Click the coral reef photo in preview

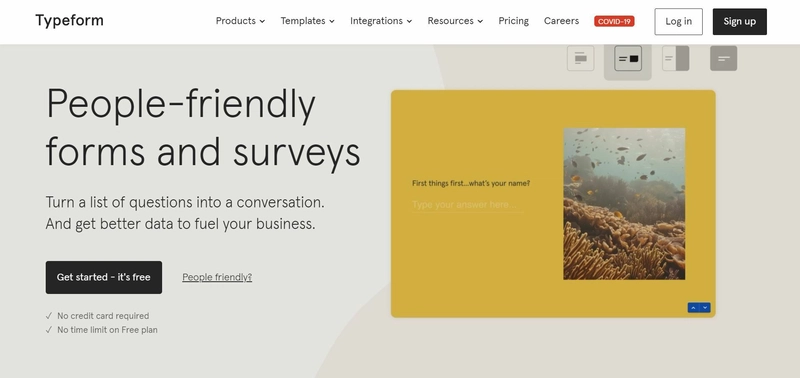pos(624,204)
